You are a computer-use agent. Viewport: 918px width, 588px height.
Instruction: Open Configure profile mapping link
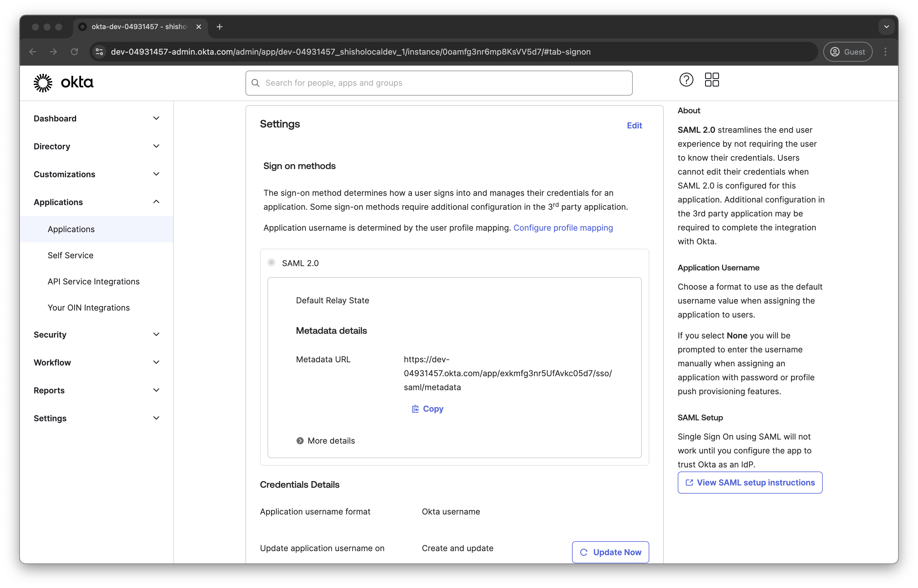(563, 227)
